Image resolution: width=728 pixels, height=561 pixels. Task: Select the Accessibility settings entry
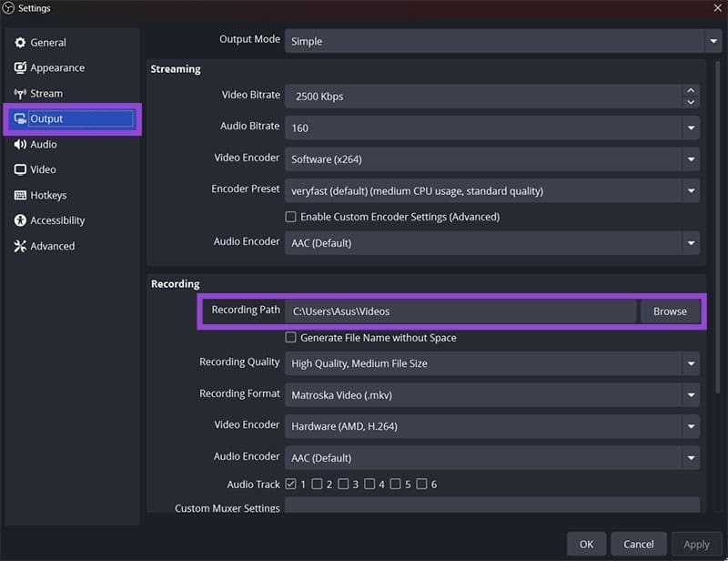tap(56, 220)
